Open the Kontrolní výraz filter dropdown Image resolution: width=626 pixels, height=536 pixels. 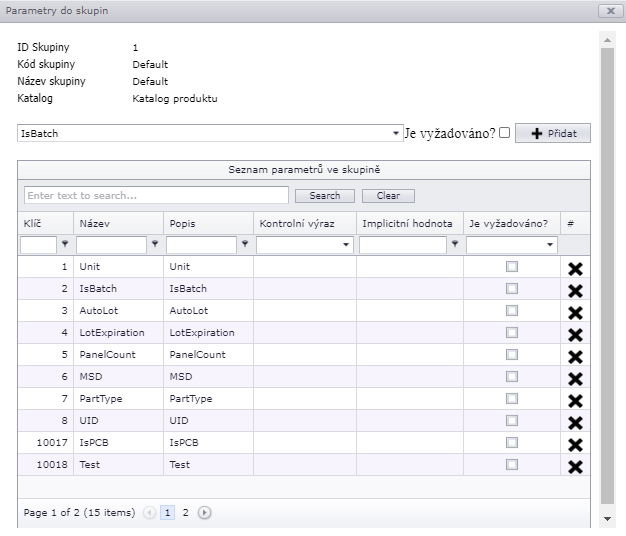point(347,244)
